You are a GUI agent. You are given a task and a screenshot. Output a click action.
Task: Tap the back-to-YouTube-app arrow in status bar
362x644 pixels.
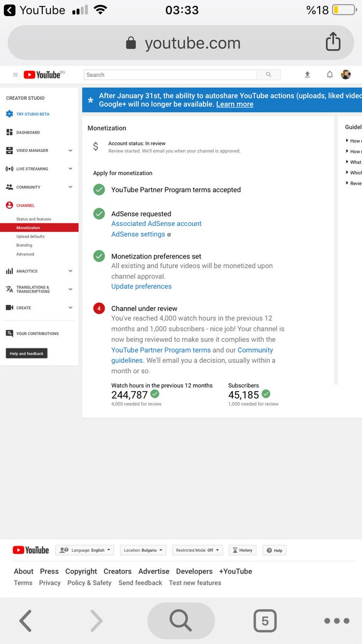pyautogui.click(x=10, y=10)
